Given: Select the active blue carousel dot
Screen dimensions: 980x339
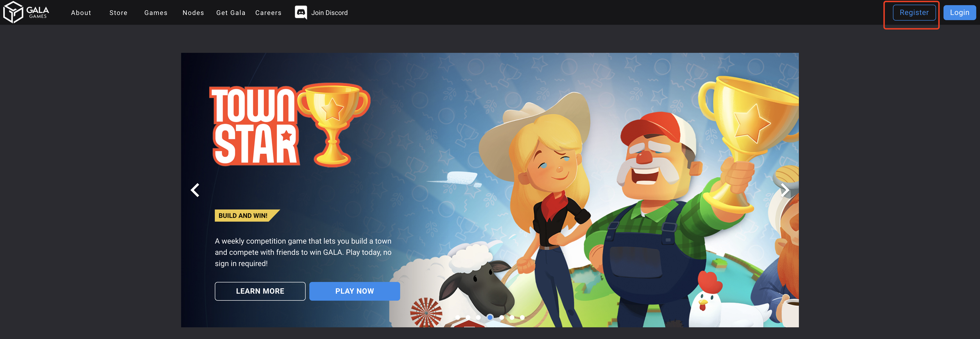Looking at the screenshot, I should (x=490, y=317).
